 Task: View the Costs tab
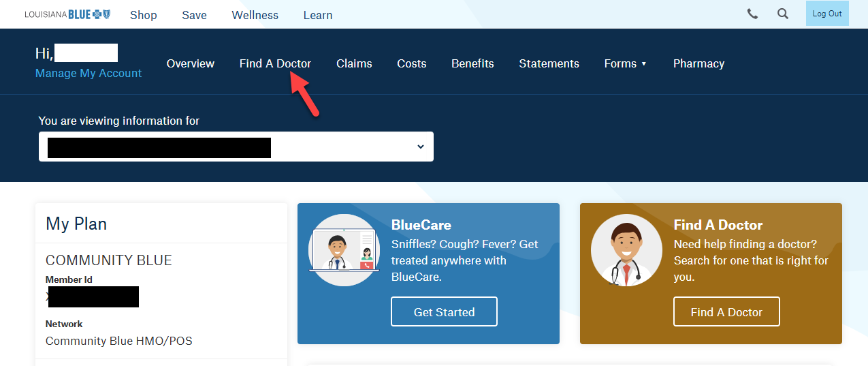[411, 63]
